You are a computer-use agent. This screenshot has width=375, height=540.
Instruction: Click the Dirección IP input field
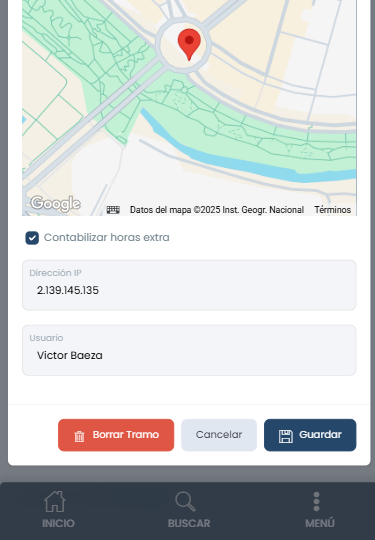tap(189, 285)
